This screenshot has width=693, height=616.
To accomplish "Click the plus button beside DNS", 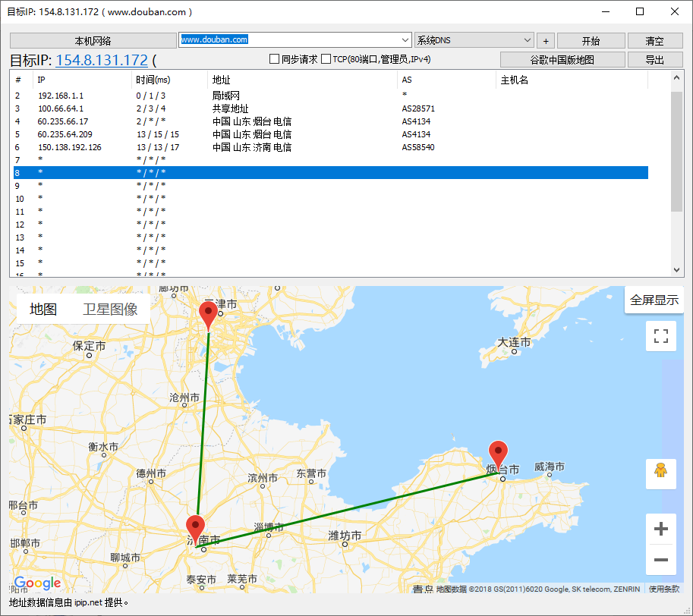I will 546,41.
